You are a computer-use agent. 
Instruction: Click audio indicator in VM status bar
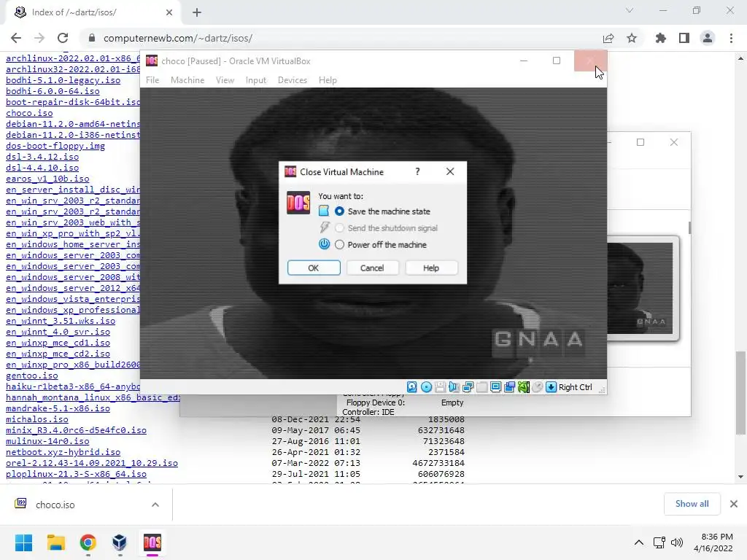[x=454, y=387]
